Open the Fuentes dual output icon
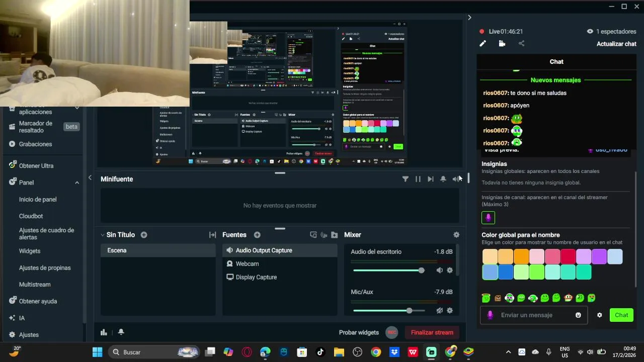Screen dimensions: 644x362 pyautogui.click(x=313, y=235)
